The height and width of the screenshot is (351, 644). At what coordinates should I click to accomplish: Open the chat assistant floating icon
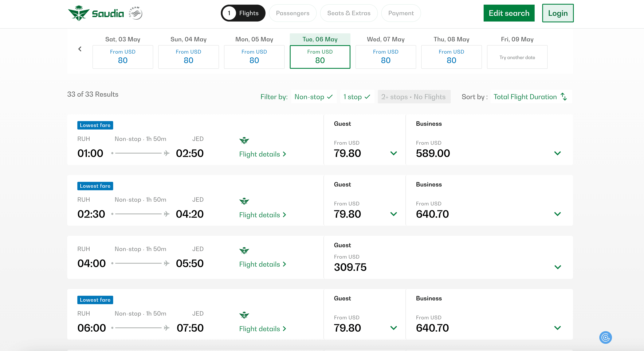[x=605, y=337]
